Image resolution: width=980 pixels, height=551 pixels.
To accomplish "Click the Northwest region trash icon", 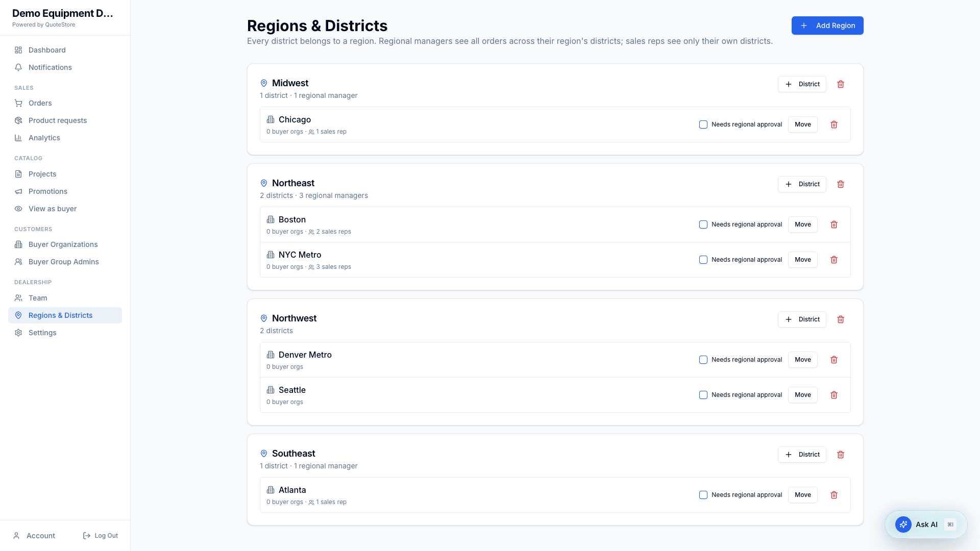I will click(x=841, y=319).
